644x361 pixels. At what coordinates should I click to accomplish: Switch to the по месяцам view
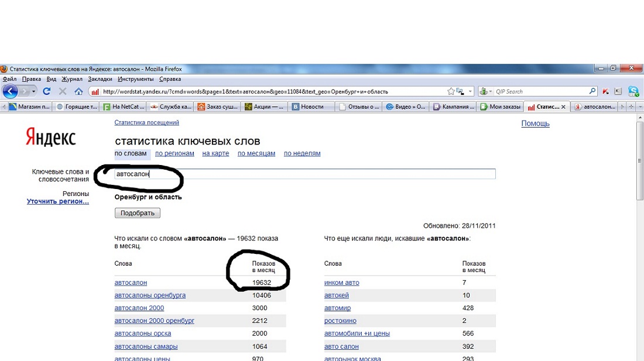(256, 153)
